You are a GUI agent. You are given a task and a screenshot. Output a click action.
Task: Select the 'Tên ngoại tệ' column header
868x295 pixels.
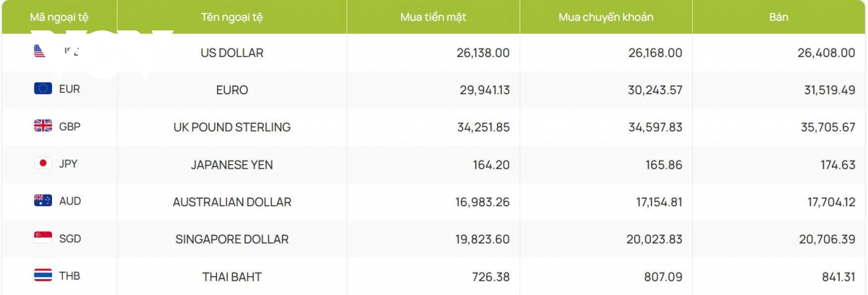point(231,17)
